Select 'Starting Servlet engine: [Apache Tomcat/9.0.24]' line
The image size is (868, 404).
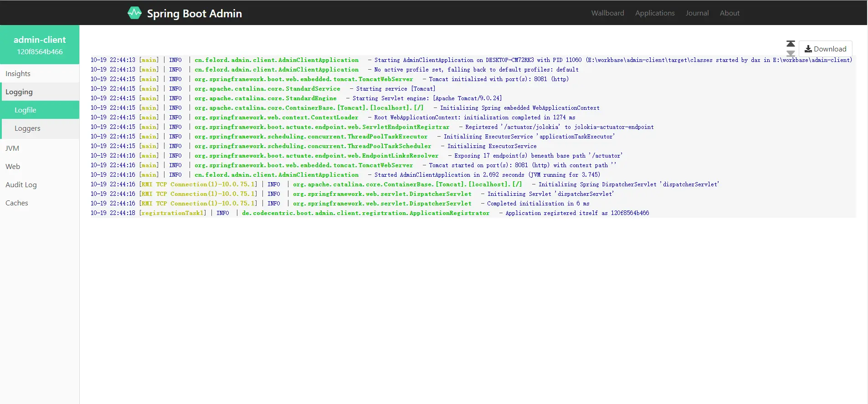click(x=296, y=98)
